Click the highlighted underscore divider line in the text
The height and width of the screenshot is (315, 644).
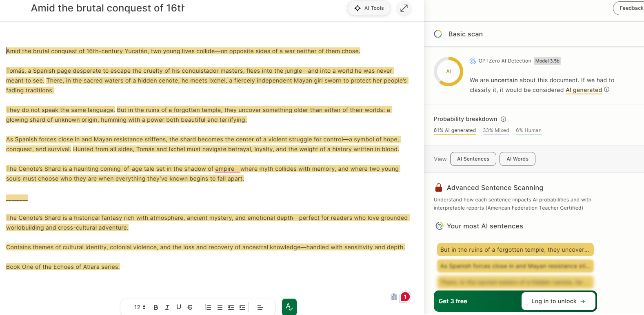(x=17, y=198)
